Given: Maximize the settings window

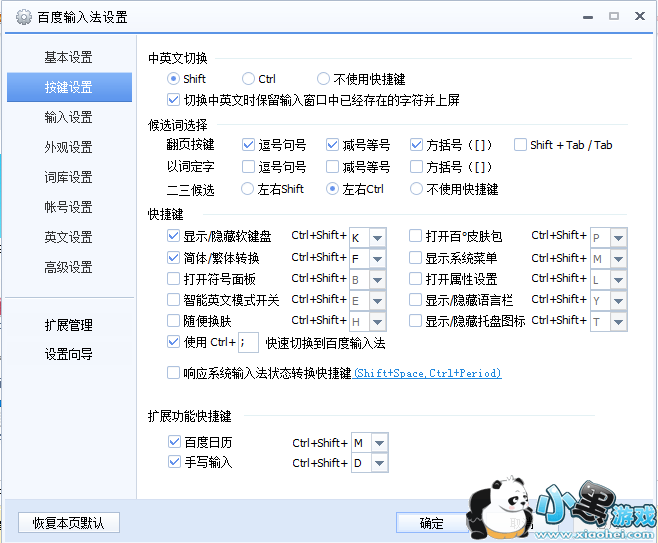Looking at the screenshot, I should pyautogui.click(x=614, y=16).
